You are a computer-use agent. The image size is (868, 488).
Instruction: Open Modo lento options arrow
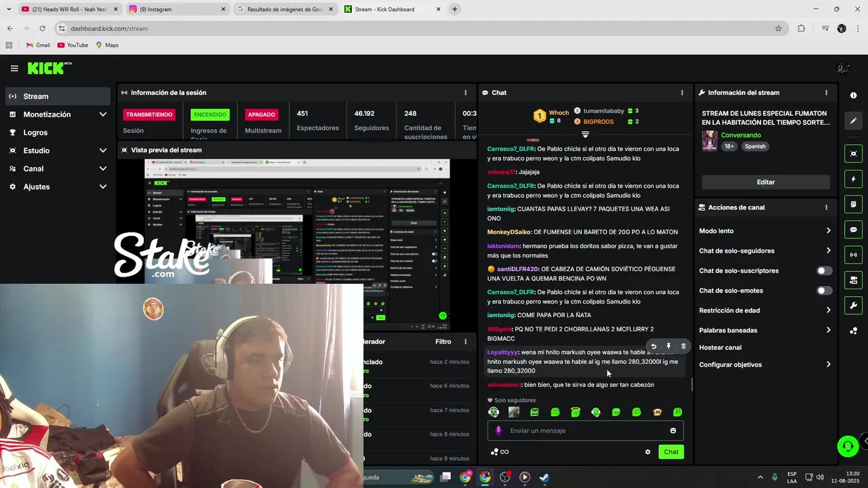pos(828,231)
